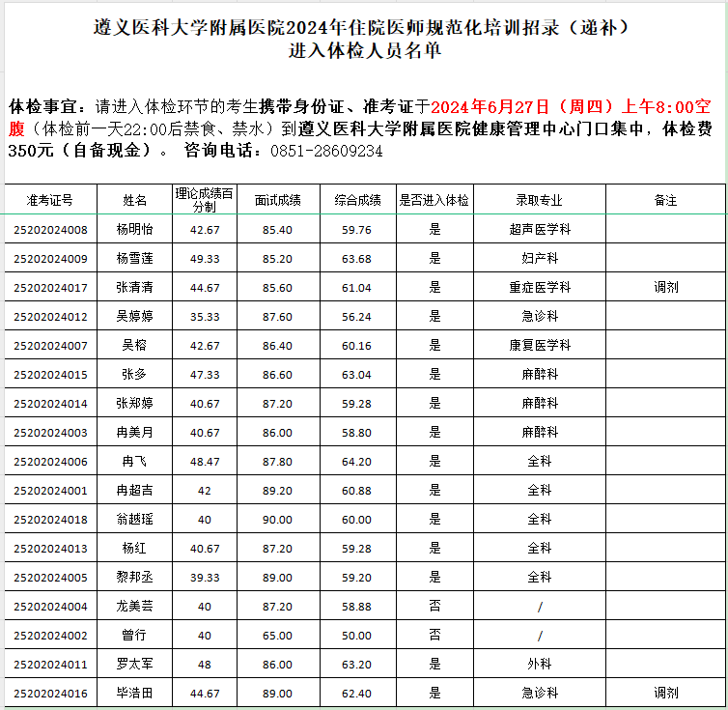Click exam number 25202024008
Viewport: 728px width, 710px height.
[x=50, y=230]
